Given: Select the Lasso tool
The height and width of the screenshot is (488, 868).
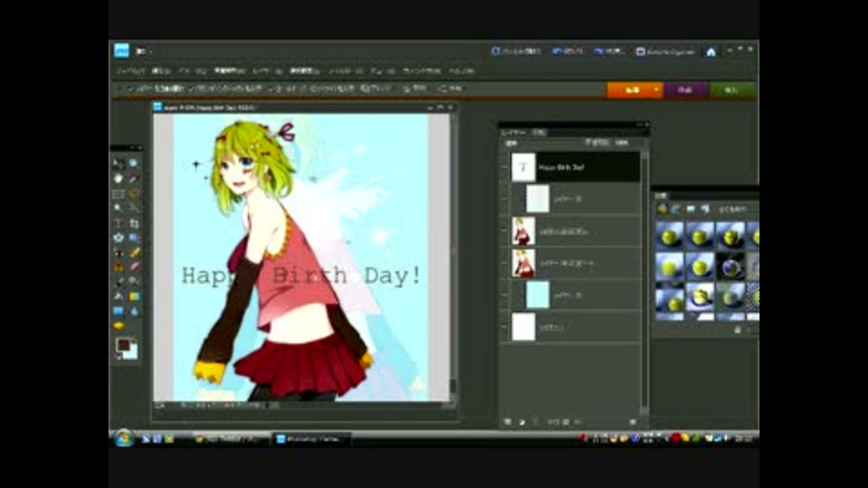Looking at the screenshot, I should click(134, 193).
